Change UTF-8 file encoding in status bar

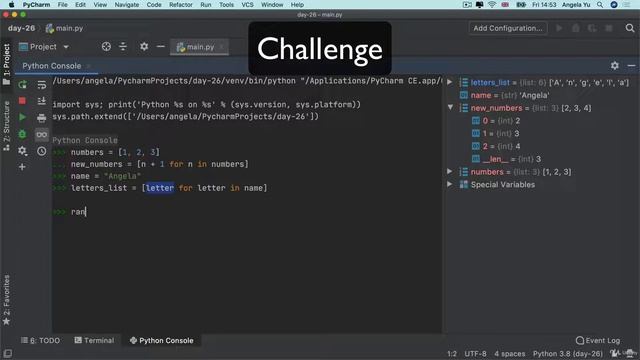tap(476, 353)
